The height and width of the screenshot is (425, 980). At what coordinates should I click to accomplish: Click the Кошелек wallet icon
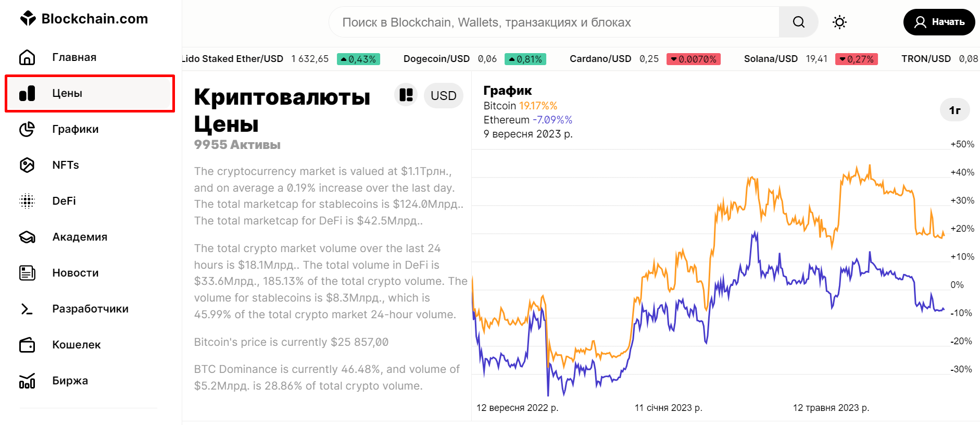click(x=27, y=344)
